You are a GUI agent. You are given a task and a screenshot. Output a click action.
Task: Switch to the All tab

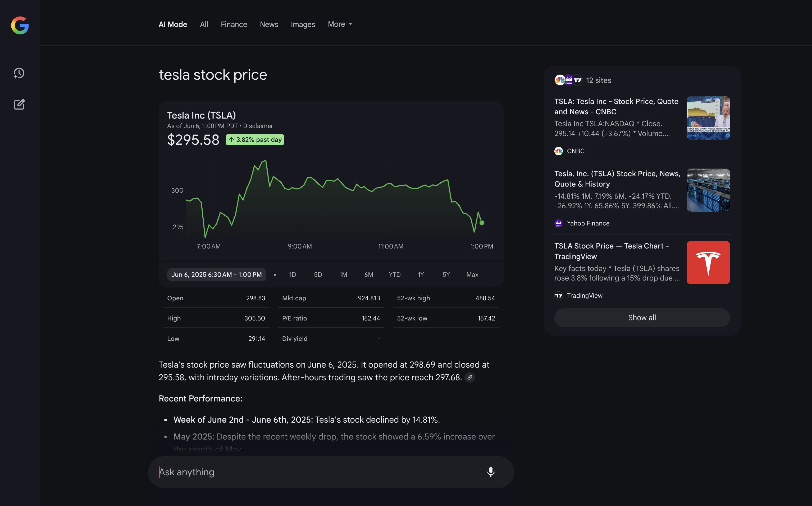(204, 24)
